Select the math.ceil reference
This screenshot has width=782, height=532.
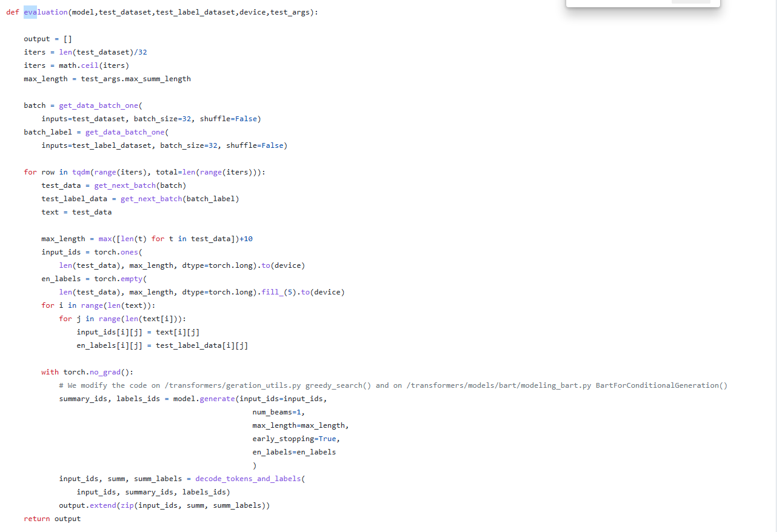90,65
